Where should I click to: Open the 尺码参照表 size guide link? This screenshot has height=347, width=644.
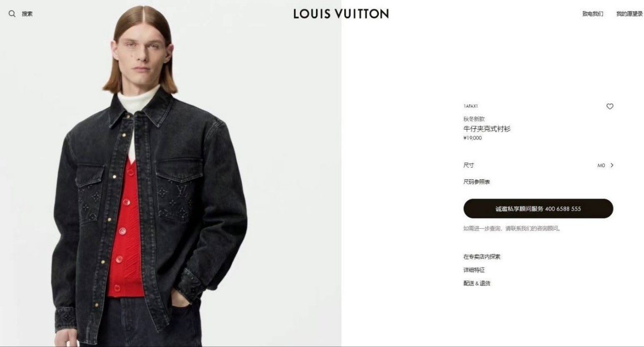pyautogui.click(x=476, y=182)
